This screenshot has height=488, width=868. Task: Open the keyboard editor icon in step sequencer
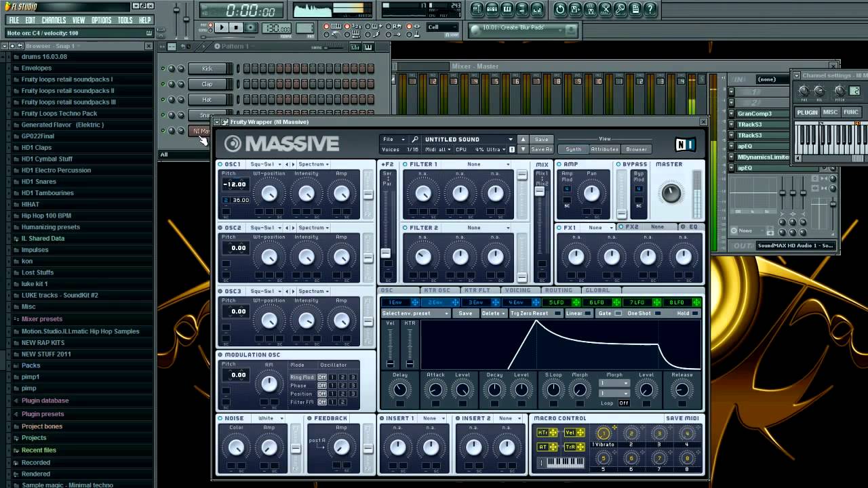(368, 47)
